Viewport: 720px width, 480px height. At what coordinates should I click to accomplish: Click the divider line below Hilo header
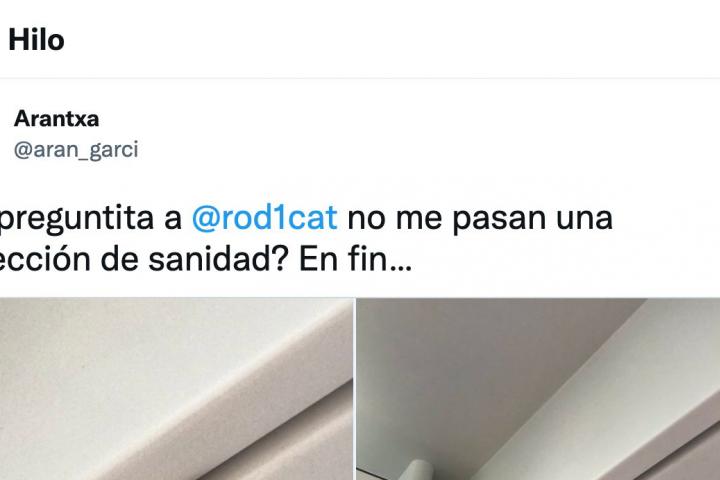360,78
